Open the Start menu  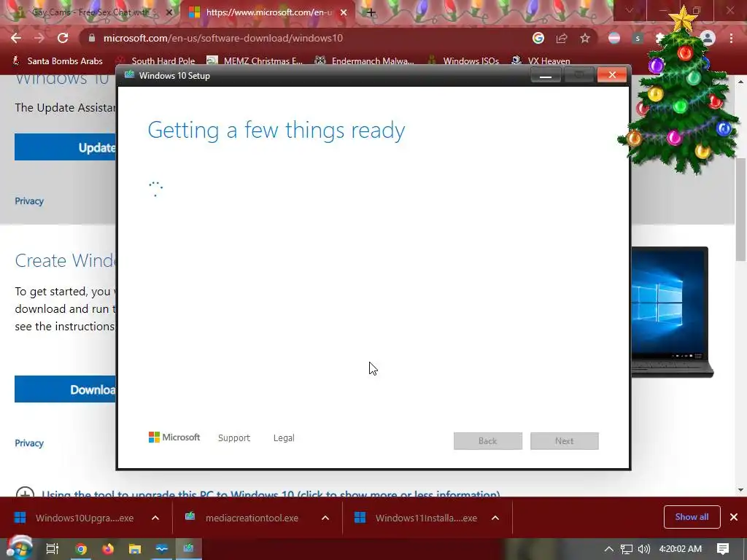pyautogui.click(x=19, y=548)
